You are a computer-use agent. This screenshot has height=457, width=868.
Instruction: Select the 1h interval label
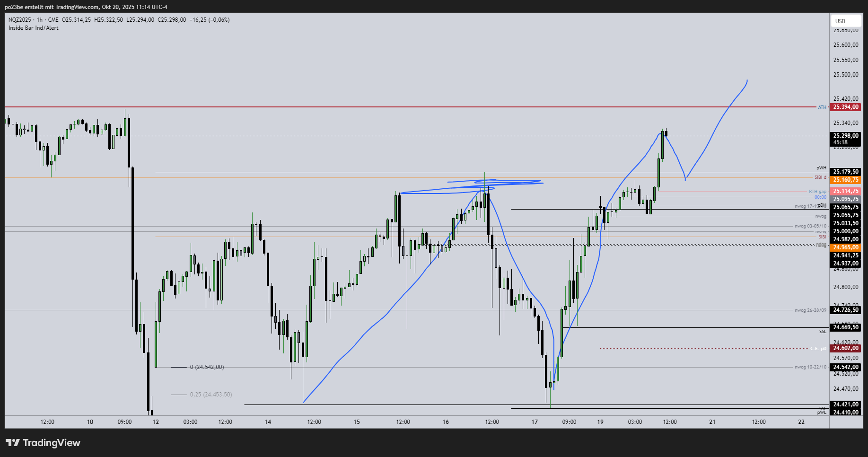click(40, 20)
